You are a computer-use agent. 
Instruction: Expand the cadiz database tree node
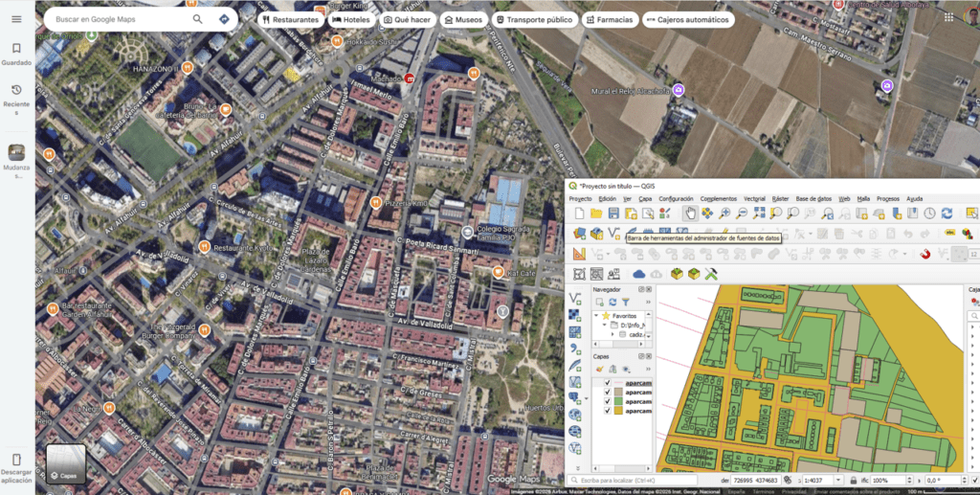(612, 334)
